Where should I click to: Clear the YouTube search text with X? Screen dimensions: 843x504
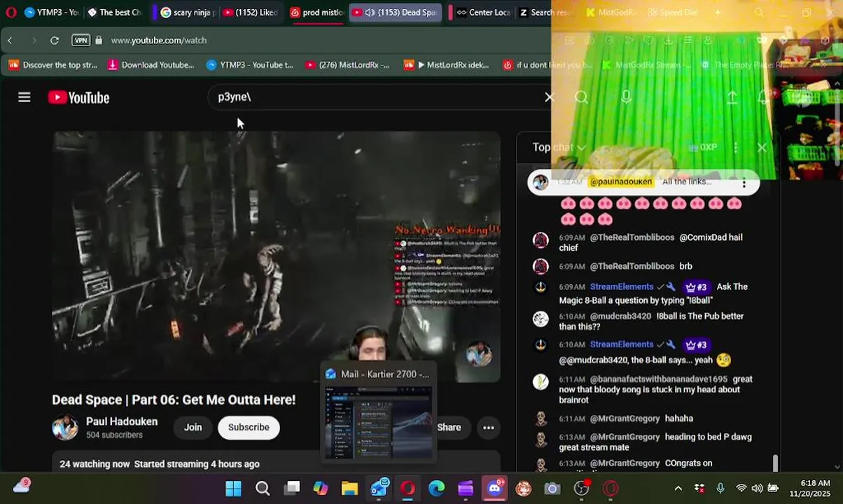550,97
